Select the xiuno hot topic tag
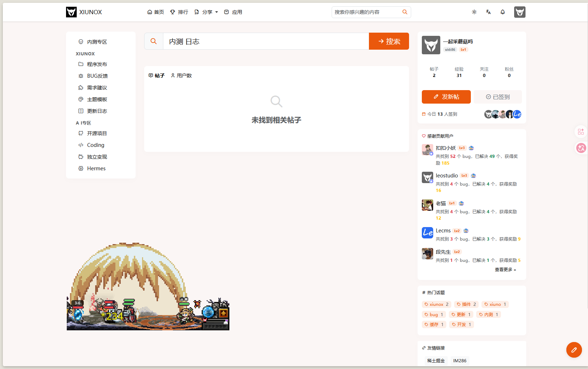 [x=495, y=304]
